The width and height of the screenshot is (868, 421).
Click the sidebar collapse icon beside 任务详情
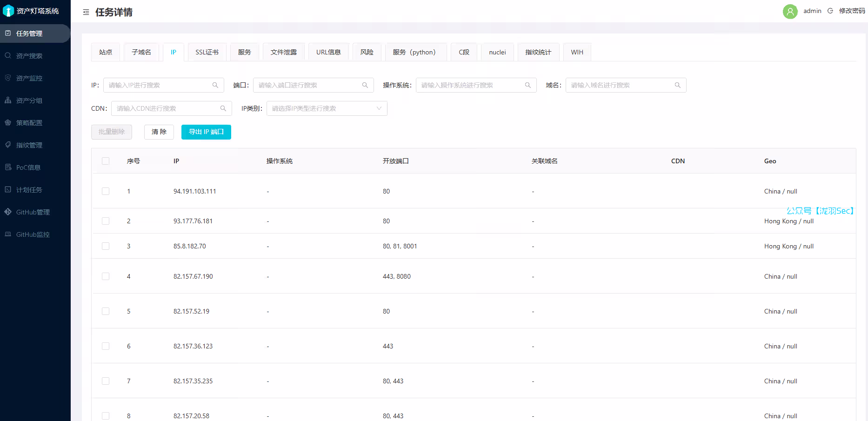point(86,12)
